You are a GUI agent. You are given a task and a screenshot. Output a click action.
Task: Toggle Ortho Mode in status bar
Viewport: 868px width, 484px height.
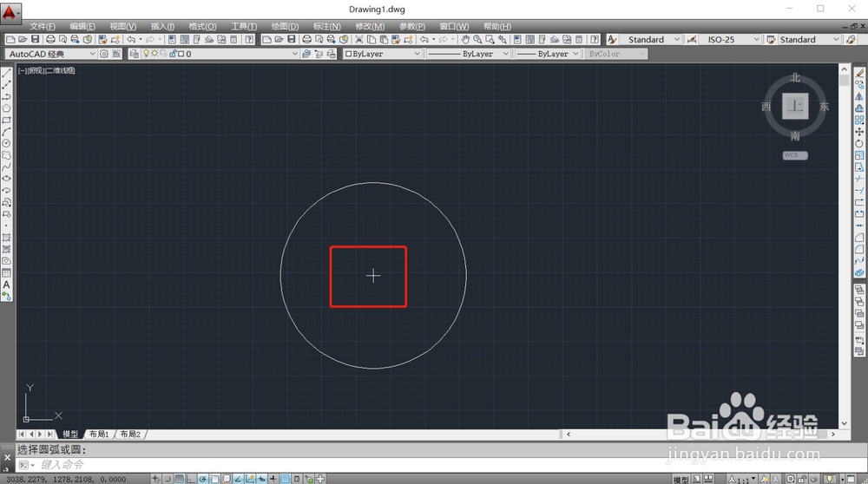pyautogui.click(x=191, y=479)
